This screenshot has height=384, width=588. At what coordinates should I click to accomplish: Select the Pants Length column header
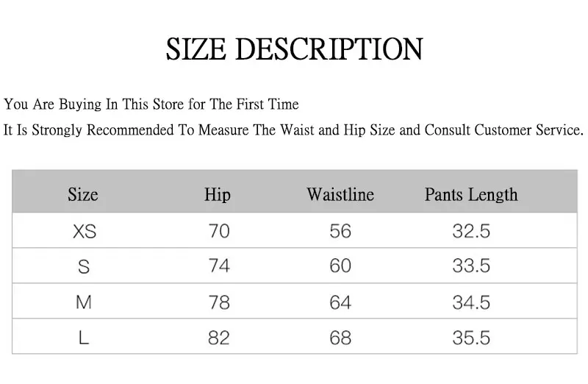(x=471, y=195)
